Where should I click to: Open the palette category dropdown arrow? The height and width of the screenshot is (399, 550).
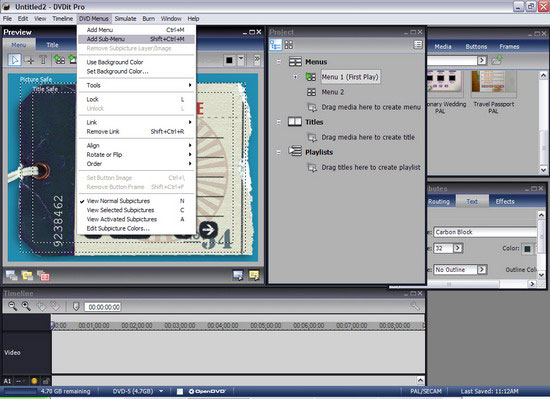pos(482,60)
